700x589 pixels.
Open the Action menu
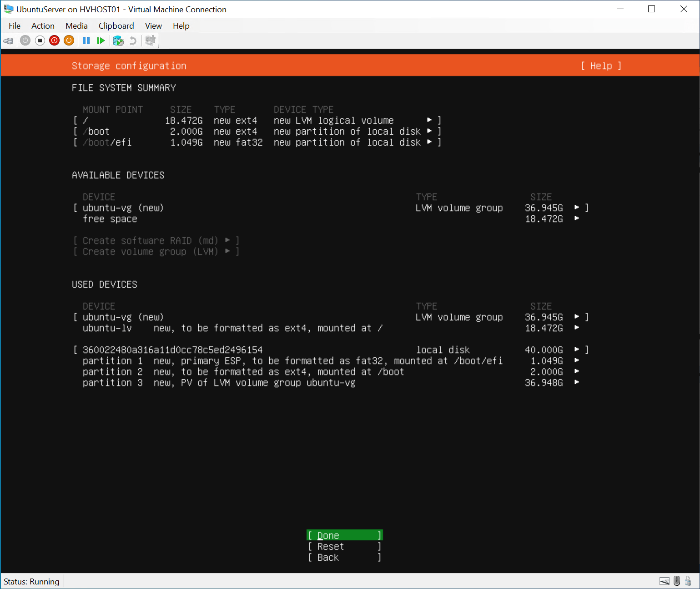[x=43, y=26]
